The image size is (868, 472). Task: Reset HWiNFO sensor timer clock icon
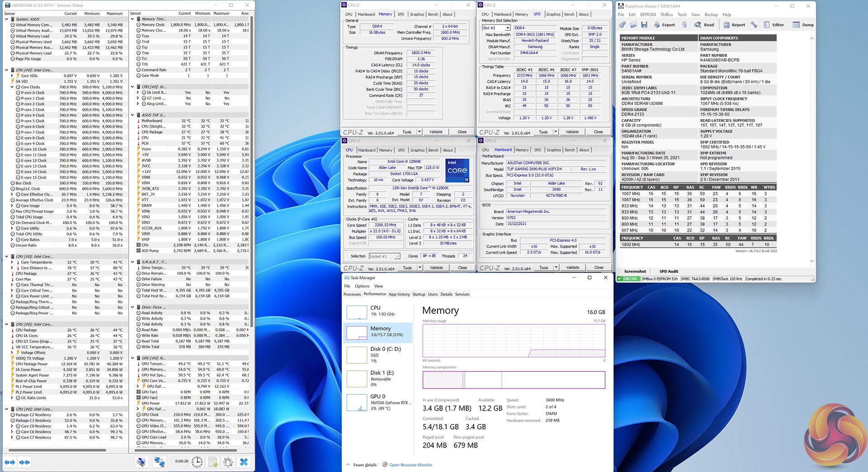point(197,462)
